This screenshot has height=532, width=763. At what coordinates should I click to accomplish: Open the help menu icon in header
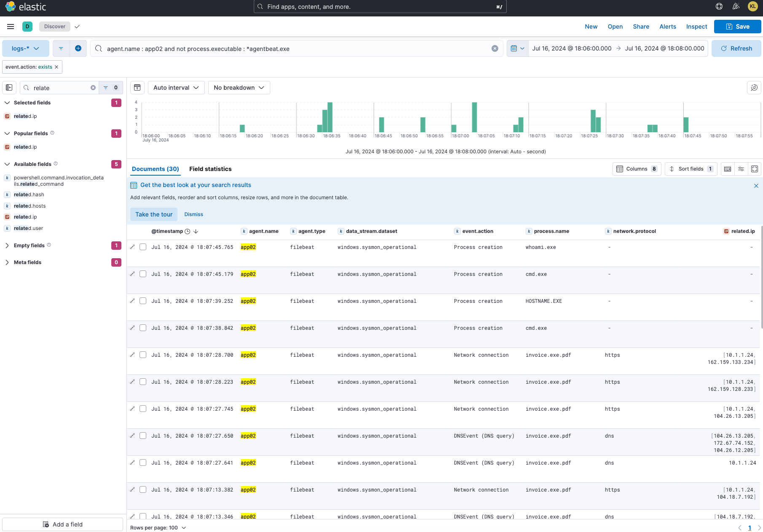pos(719,6)
